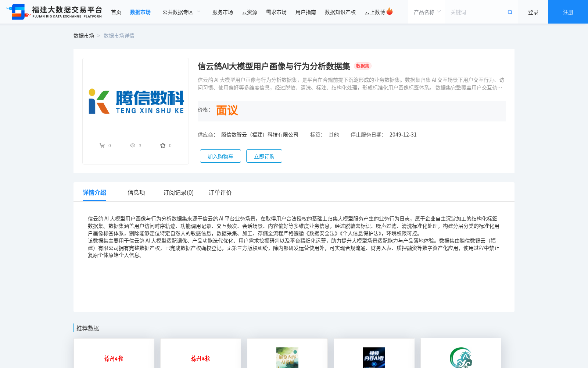Click the search magnifier icon
This screenshot has height=368, width=588.
tap(510, 12)
